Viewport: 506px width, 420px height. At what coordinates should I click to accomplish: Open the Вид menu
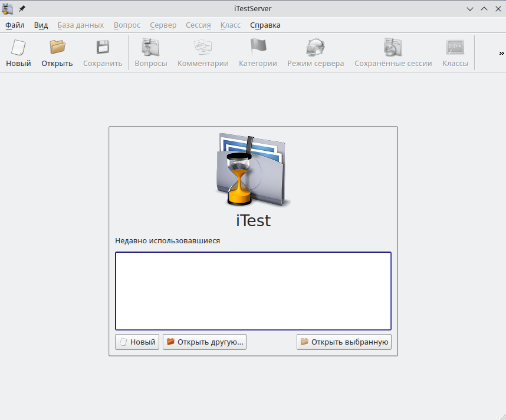[41, 25]
